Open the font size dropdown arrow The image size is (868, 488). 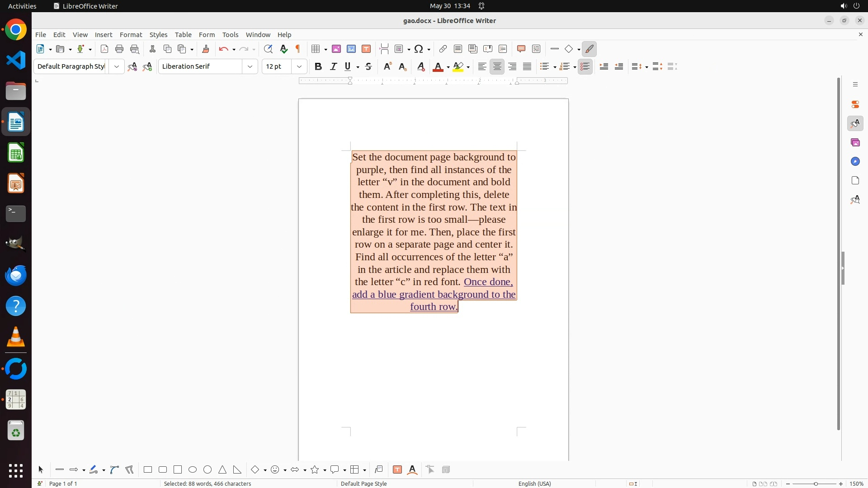(299, 66)
